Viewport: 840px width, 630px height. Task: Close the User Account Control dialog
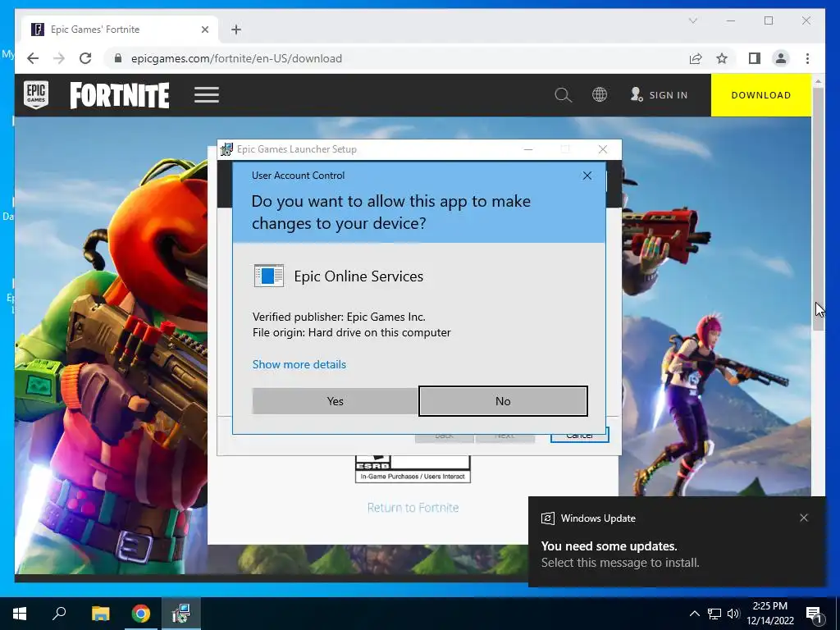point(587,176)
